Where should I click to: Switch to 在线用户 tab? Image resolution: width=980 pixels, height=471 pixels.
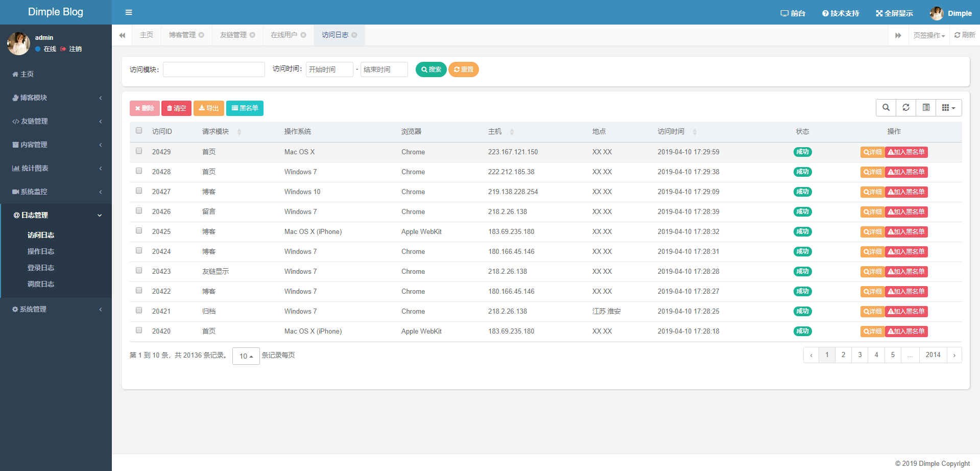[284, 35]
